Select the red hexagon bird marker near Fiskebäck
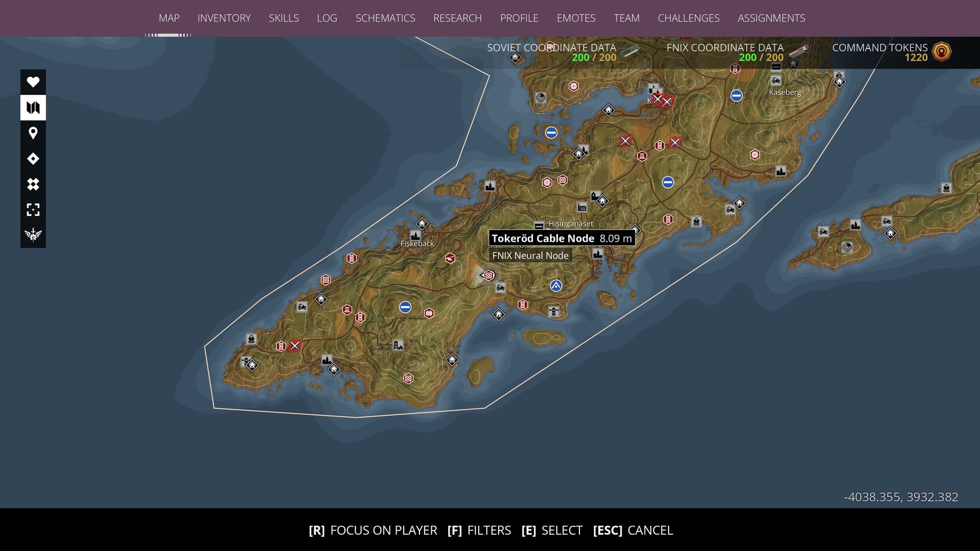 click(450, 258)
